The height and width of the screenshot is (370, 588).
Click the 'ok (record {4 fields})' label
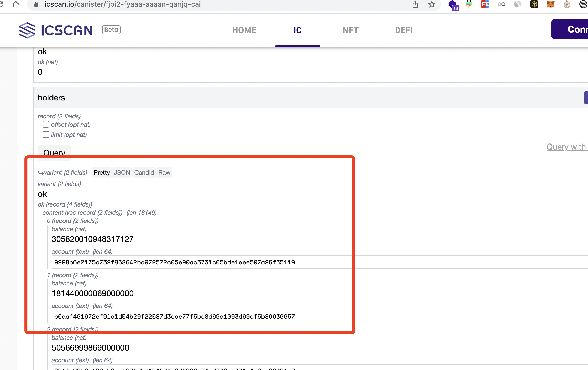point(65,204)
